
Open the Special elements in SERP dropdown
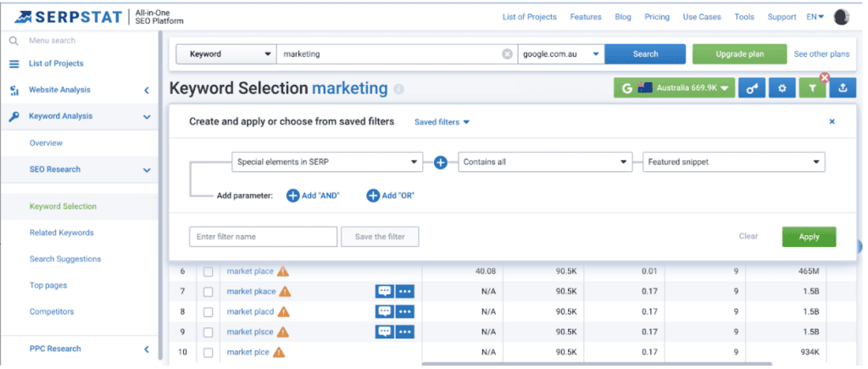coord(326,162)
